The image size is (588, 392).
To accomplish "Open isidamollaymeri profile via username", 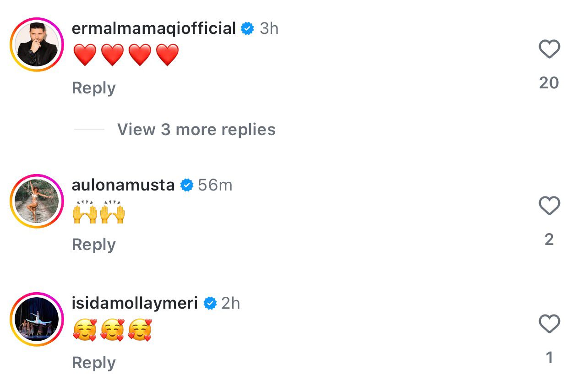I will (135, 303).
